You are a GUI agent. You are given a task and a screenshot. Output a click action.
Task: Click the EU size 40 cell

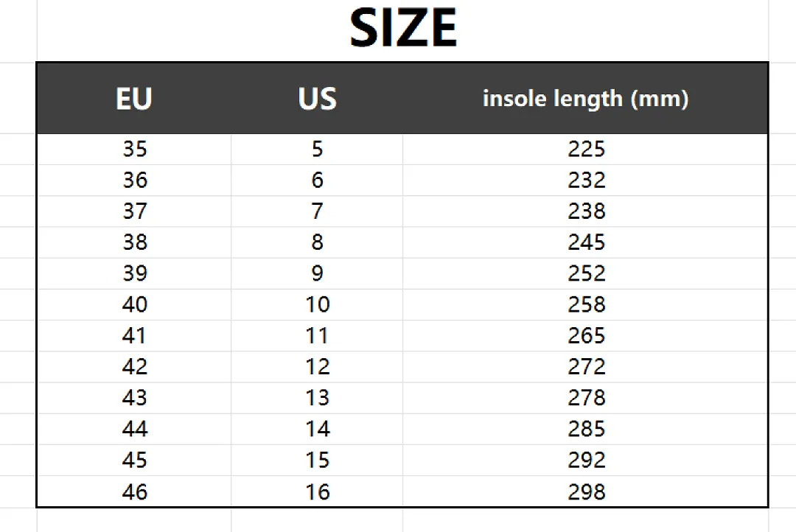(x=135, y=304)
